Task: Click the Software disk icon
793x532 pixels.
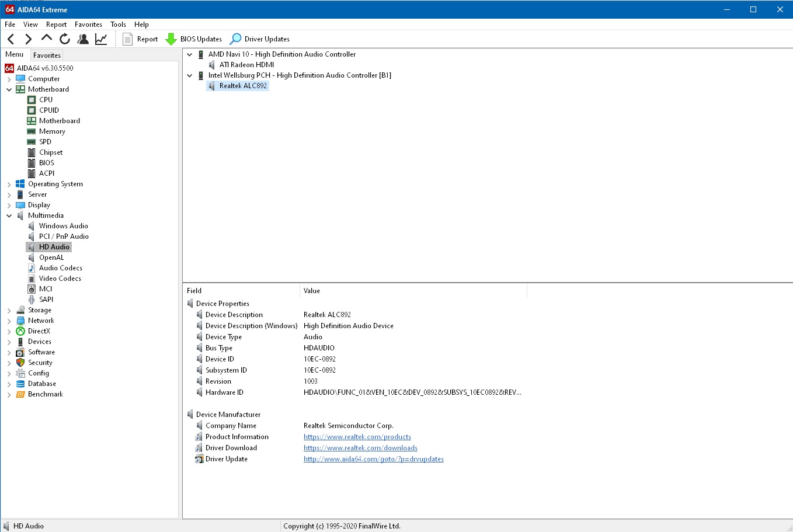Action: click(20, 352)
